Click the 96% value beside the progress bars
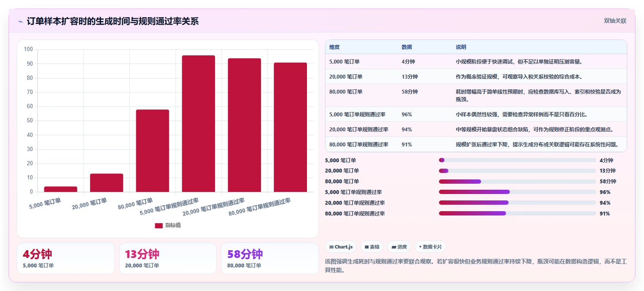 [x=605, y=192]
